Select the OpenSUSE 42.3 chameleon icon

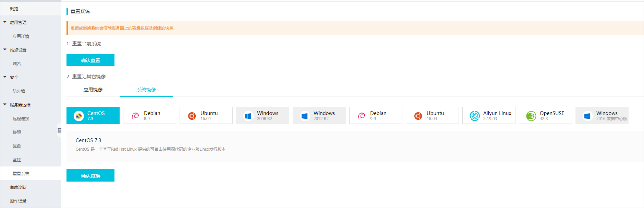531,116
